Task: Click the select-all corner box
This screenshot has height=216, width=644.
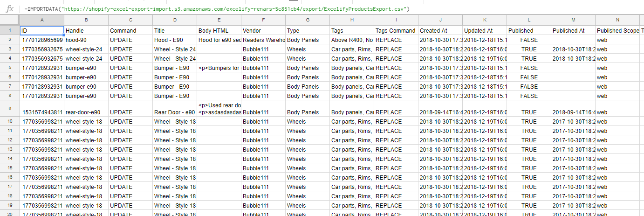Action: click(9, 20)
